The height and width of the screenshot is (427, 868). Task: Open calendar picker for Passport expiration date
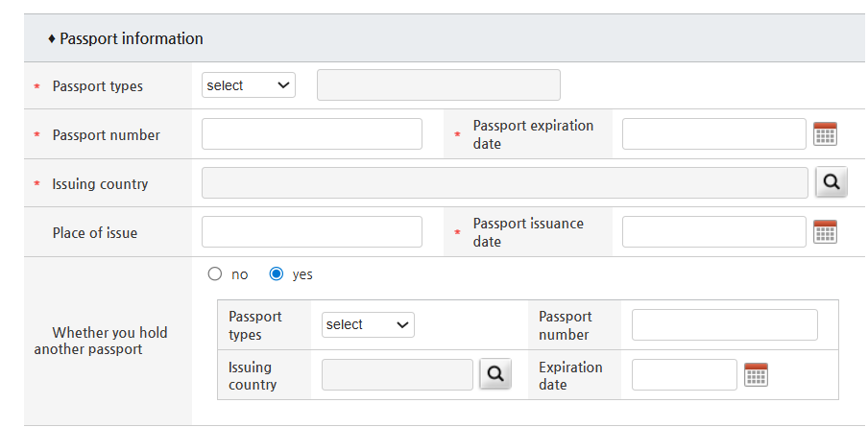pyautogui.click(x=825, y=133)
